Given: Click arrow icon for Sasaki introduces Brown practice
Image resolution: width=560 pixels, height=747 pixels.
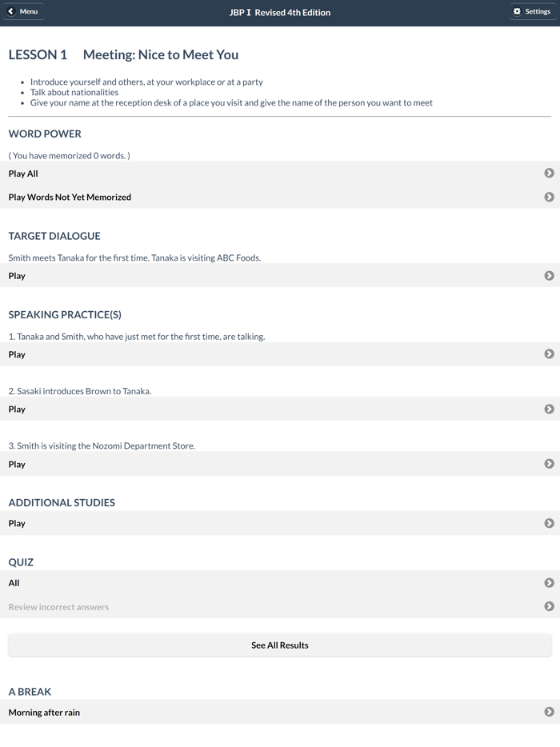Looking at the screenshot, I should click(x=549, y=409).
